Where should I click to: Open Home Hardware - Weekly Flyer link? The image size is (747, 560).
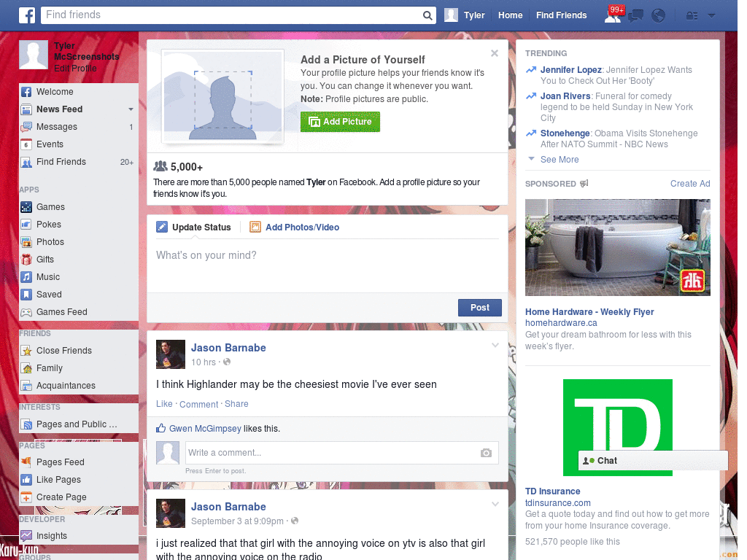(x=589, y=312)
